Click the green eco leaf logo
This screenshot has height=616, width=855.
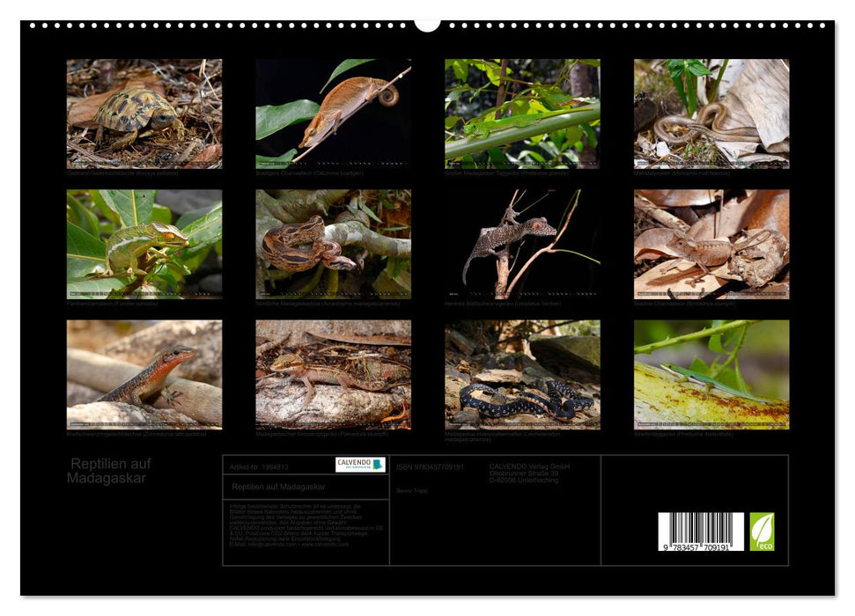coord(762,532)
